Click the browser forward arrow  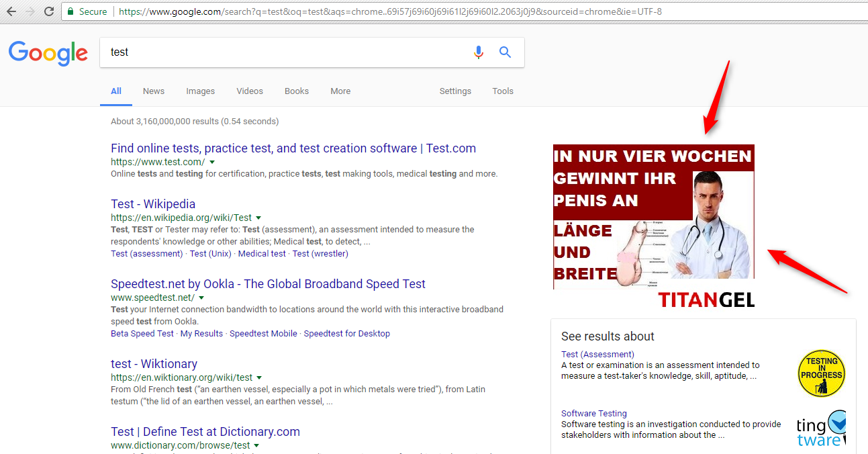coord(30,11)
